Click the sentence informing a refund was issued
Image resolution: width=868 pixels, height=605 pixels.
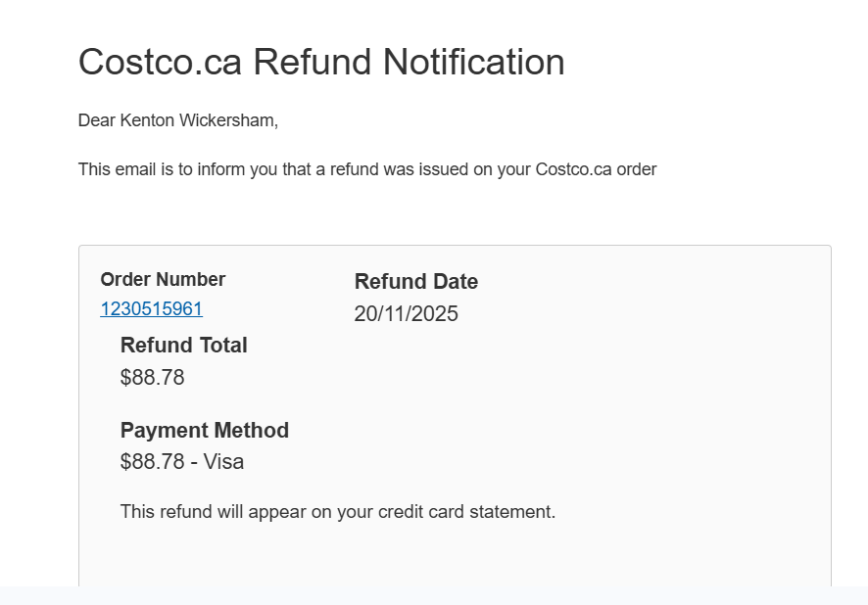tap(366, 169)
